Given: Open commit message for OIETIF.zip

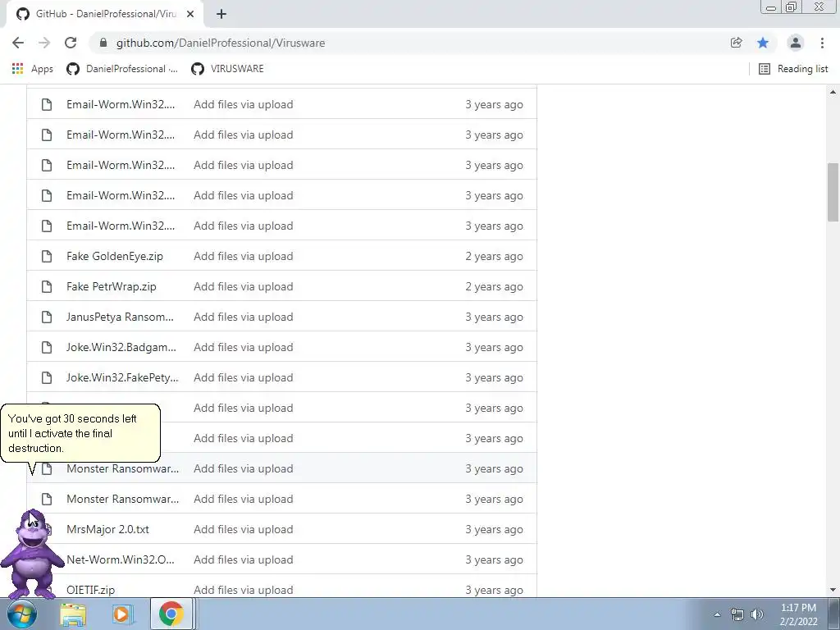Looking at the screenshot, I should 243,590.
